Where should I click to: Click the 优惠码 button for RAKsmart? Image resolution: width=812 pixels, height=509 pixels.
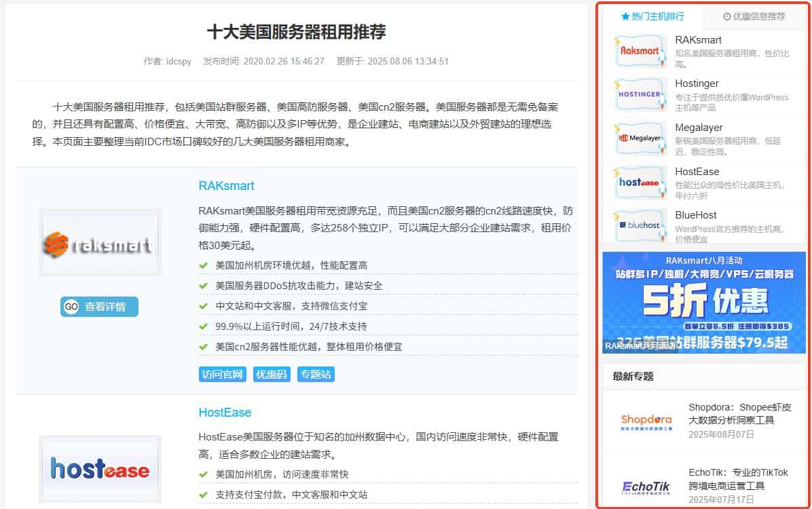[272, 374]
